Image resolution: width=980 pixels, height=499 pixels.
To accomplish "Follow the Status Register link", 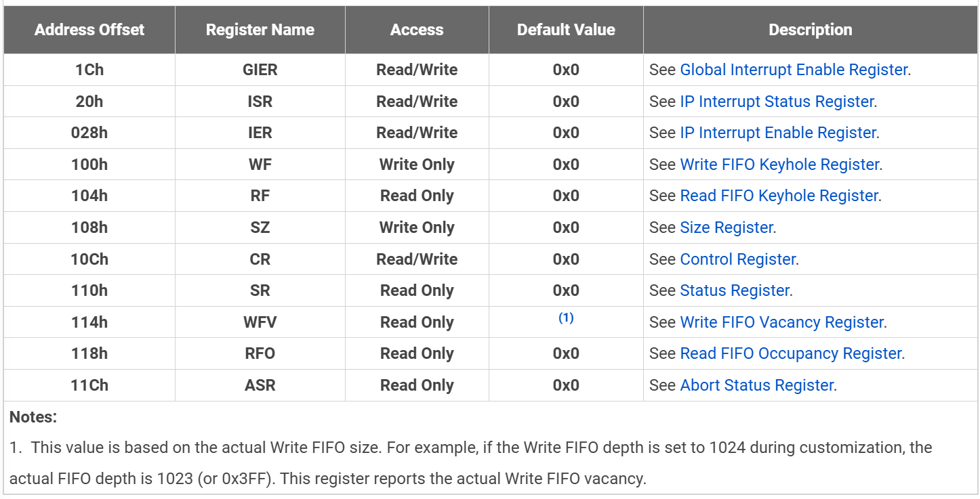I will 734,290.
